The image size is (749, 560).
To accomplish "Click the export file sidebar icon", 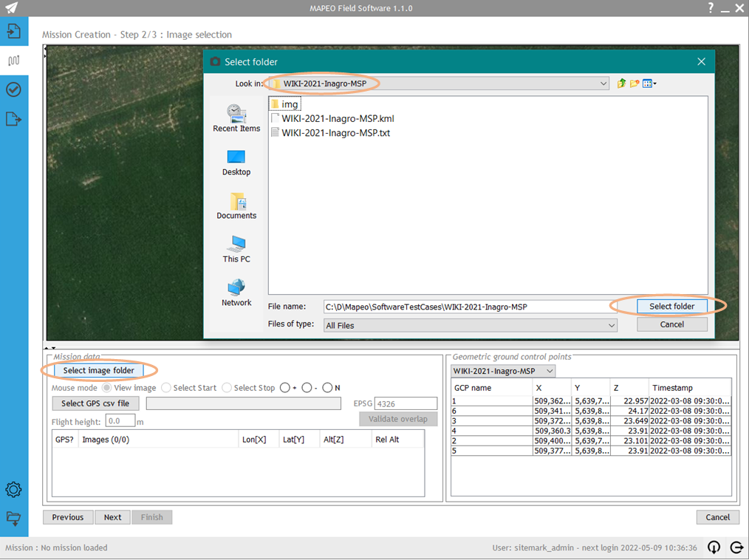I will pyautogui.click(x=14, y=118).
